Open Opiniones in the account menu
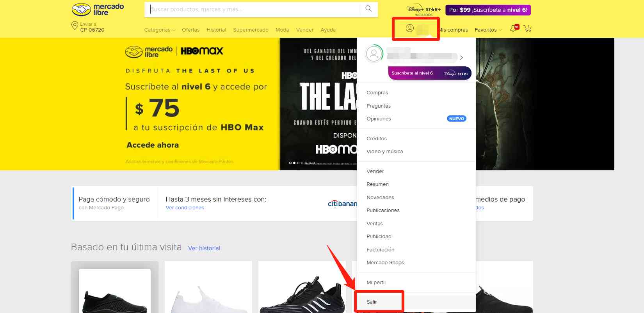 coord(379,119)
